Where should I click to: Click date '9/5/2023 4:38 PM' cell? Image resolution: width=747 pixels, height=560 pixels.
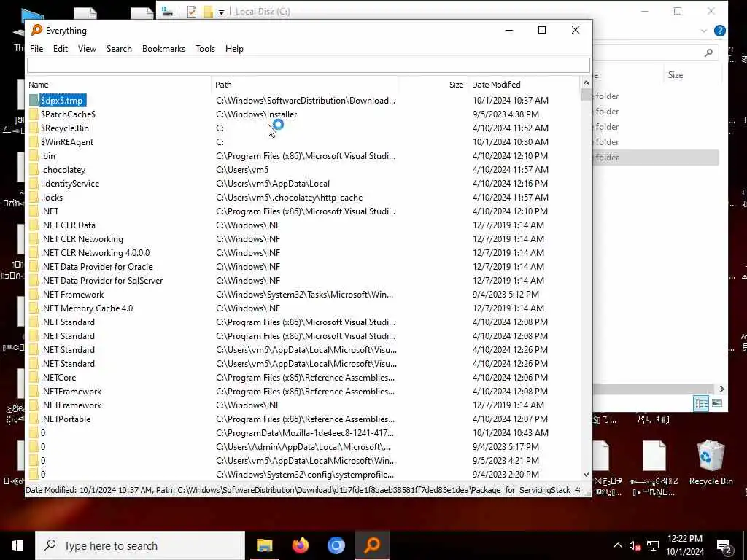pos(506,114)
